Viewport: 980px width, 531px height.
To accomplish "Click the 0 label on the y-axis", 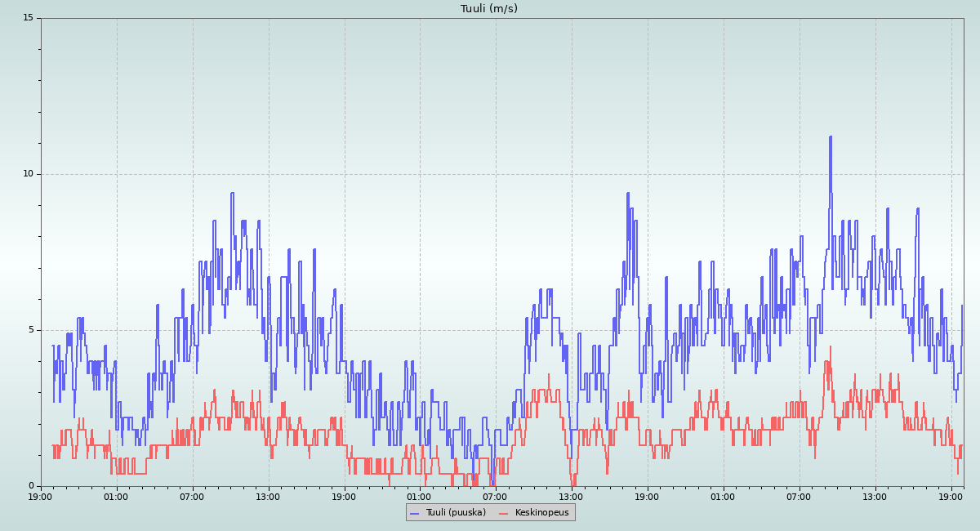I will coord(30,486).
